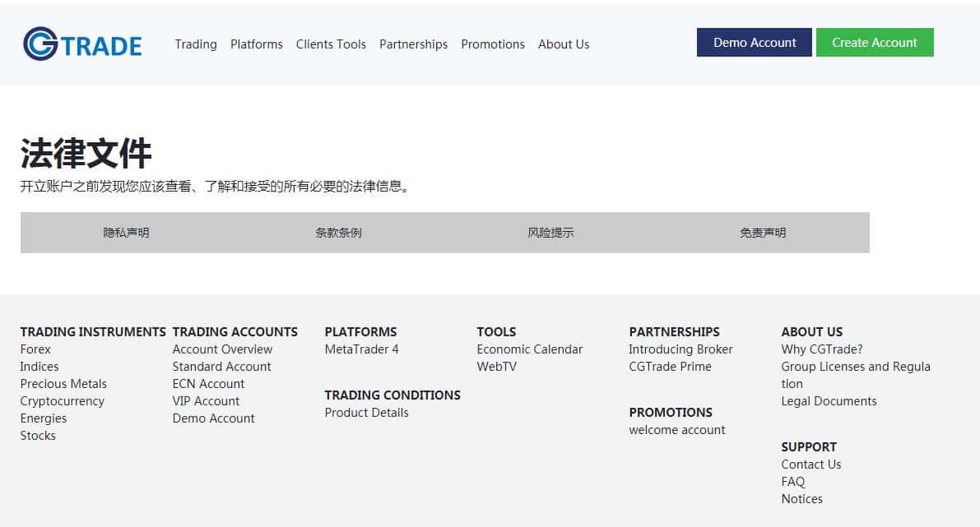The height and width of the screenshot is (527, 980).
Task: Visit the ECN Account link
Action: (208, 384)
